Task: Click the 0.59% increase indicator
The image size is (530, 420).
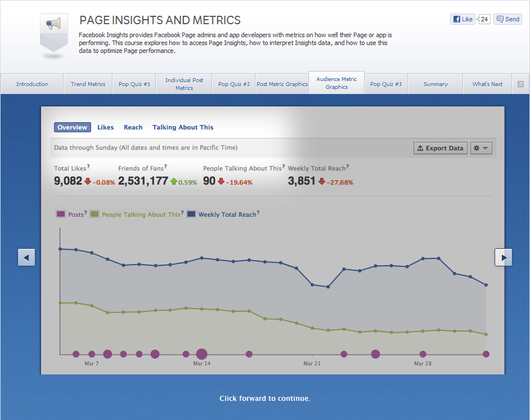Action: tap(184, 182)
